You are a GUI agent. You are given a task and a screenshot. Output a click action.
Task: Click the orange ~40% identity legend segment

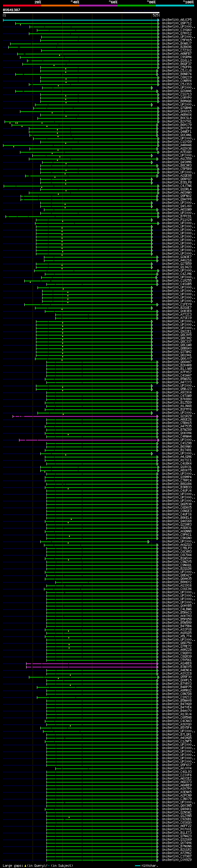tap(60, 6)
